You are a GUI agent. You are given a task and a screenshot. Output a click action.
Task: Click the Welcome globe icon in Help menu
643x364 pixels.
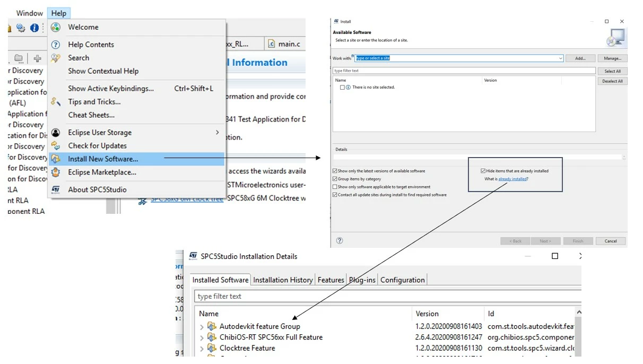[x=56, y=27]
